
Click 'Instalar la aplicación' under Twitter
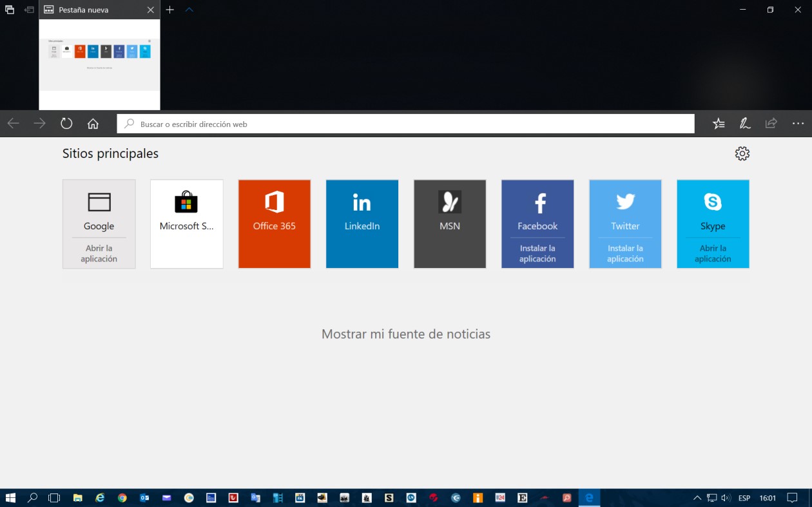[625, 253]
